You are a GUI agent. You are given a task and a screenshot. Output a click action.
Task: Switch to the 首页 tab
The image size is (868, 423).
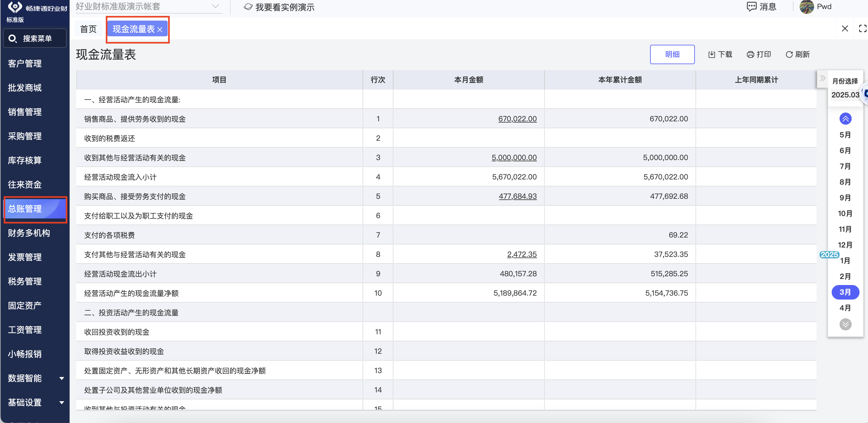(88, 29)
